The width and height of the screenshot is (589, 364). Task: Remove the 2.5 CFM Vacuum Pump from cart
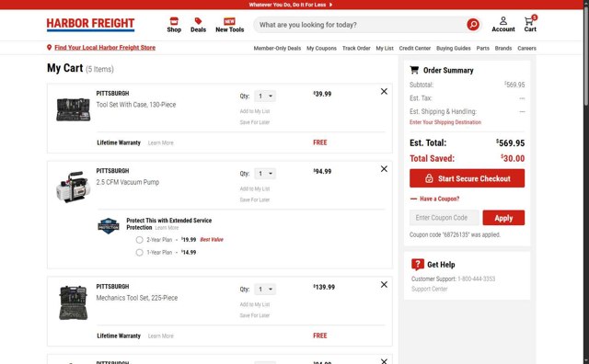pyautogui.click(x=384, y=169)
